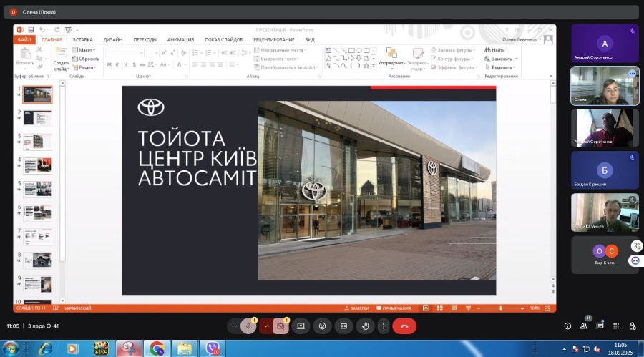Expand the Раздел section dropdown
The image size is (644, 357).
[x=86, y=67]
